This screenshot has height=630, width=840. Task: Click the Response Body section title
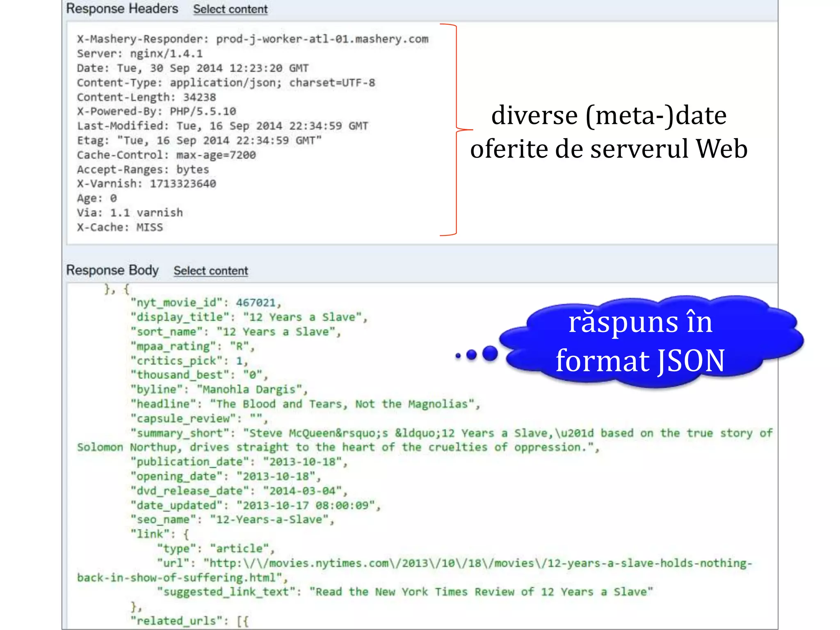(x=112, y=270)
